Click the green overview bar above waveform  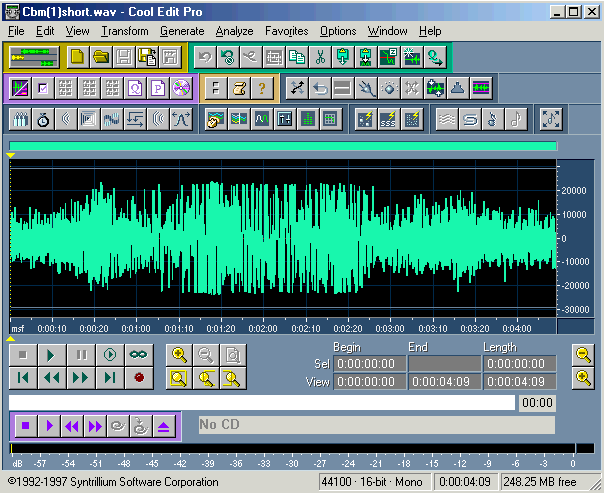coord(282,146)
